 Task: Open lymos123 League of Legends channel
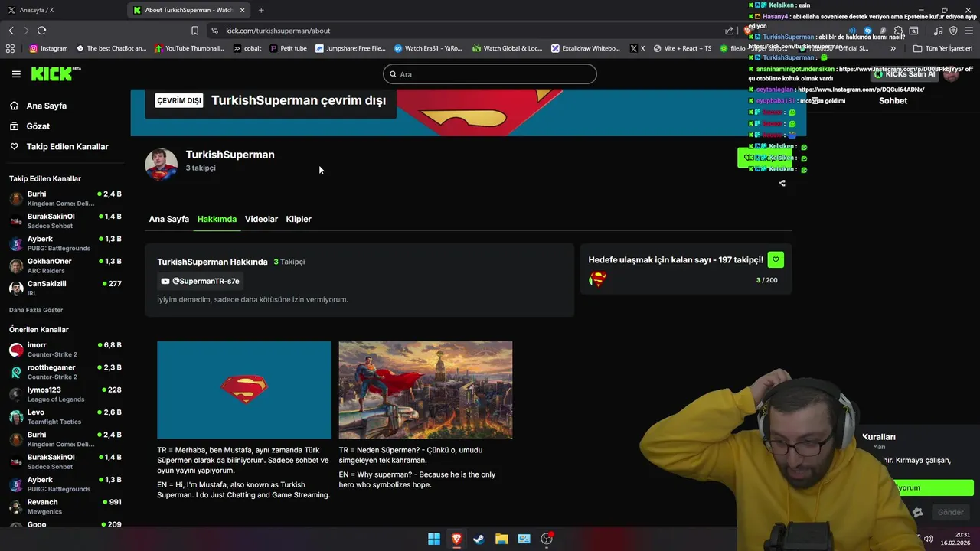point(65,394)
